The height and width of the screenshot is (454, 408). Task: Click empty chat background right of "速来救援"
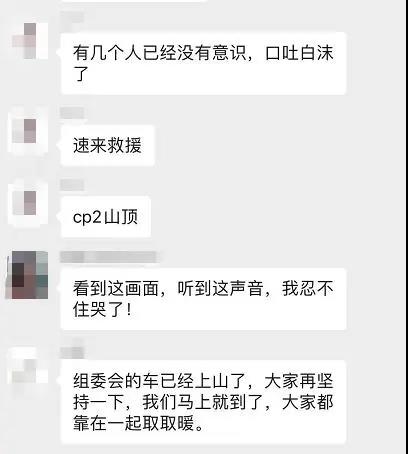pyautogui.click(x=277, y=145)
